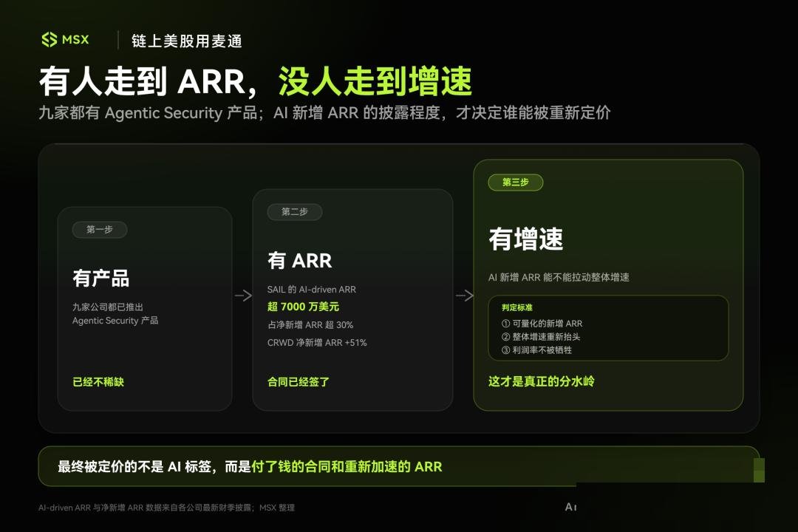Select the 第三步 step badge
This screenshot has width=798, height=532.
tap(516, 183)
